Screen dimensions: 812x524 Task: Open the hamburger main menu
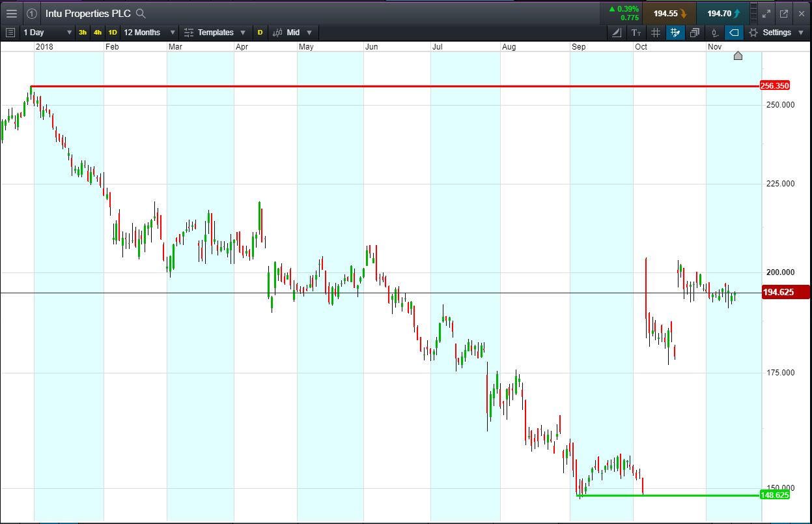(12, 13)
